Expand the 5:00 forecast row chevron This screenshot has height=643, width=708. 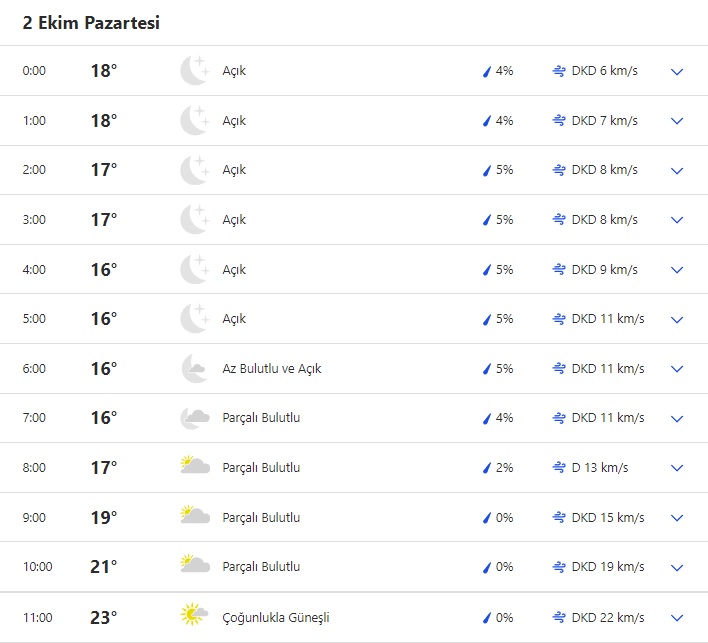click(677, 320)
